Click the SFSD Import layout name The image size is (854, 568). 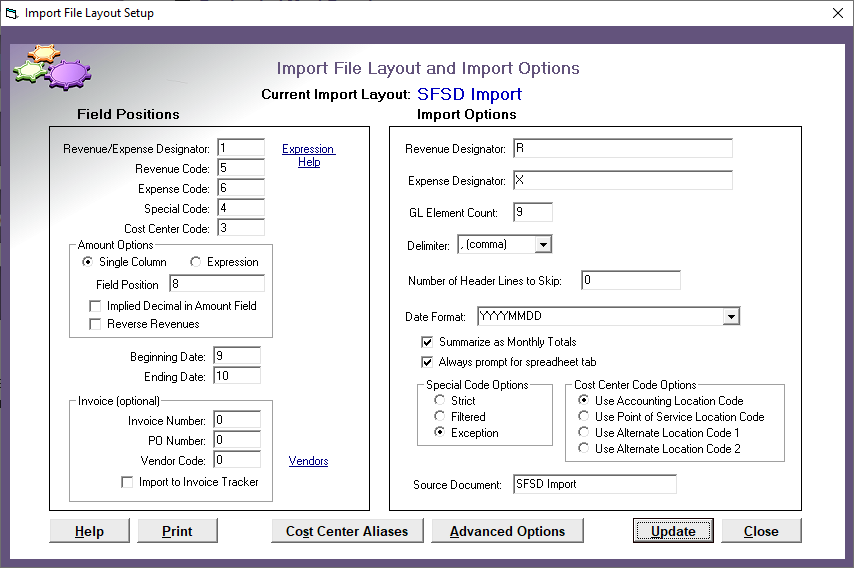469,94
